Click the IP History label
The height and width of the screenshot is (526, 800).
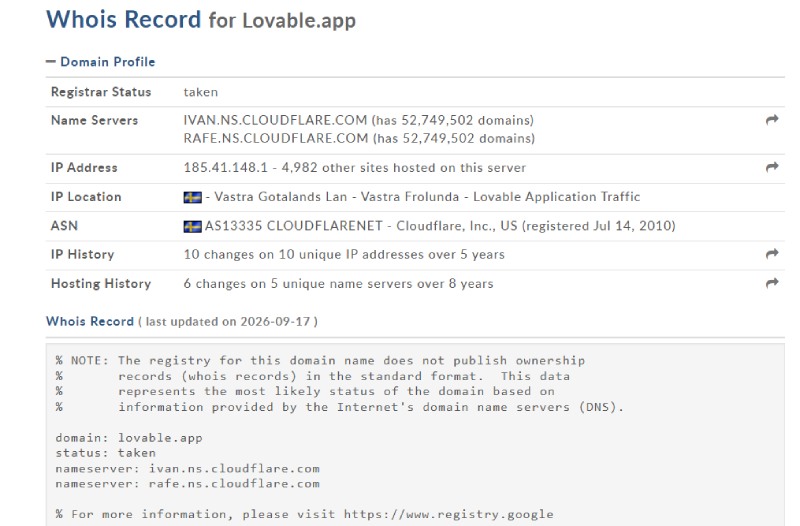point(83,255)
